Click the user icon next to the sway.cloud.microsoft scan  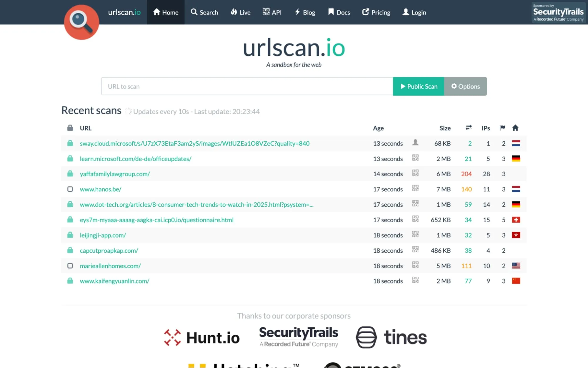point(415,143)
